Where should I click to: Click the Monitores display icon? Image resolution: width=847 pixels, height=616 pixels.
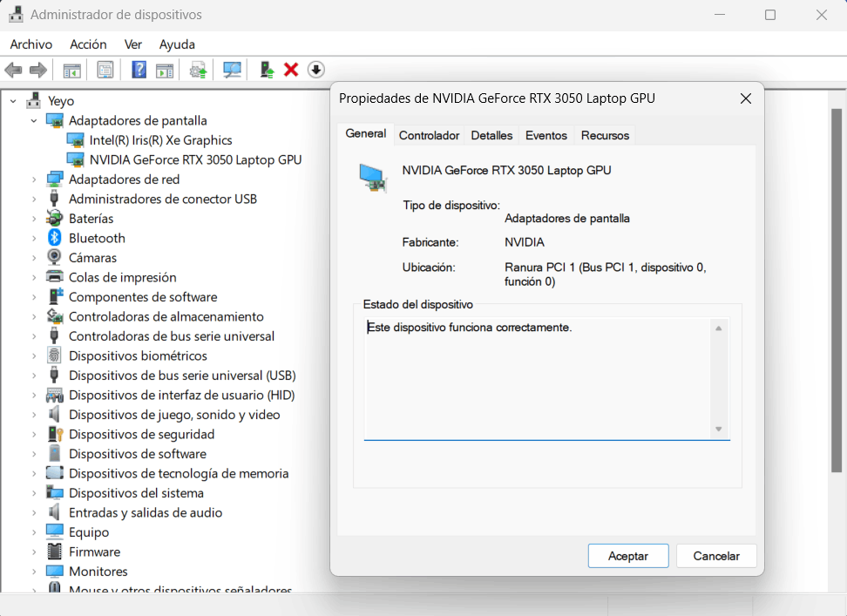pos(55,571)
